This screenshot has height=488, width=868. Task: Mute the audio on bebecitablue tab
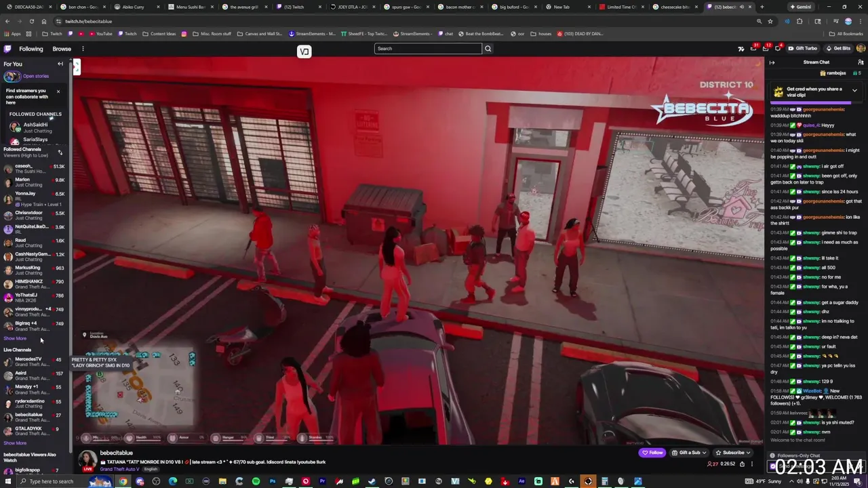[741, 7]
